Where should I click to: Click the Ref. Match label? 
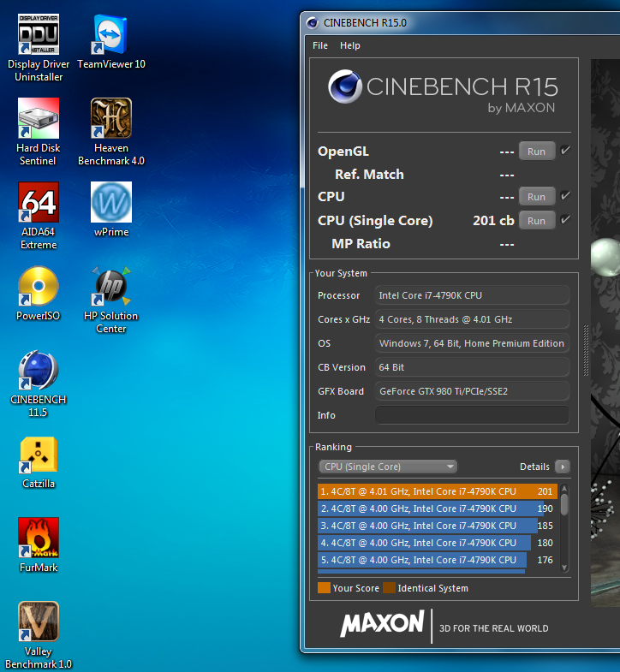(369, 175)
